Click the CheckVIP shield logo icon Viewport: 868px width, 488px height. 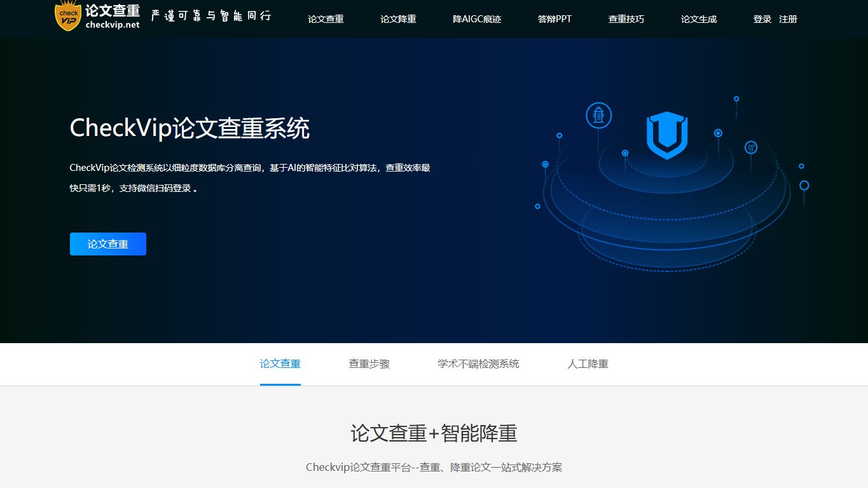tap(68, 16)
